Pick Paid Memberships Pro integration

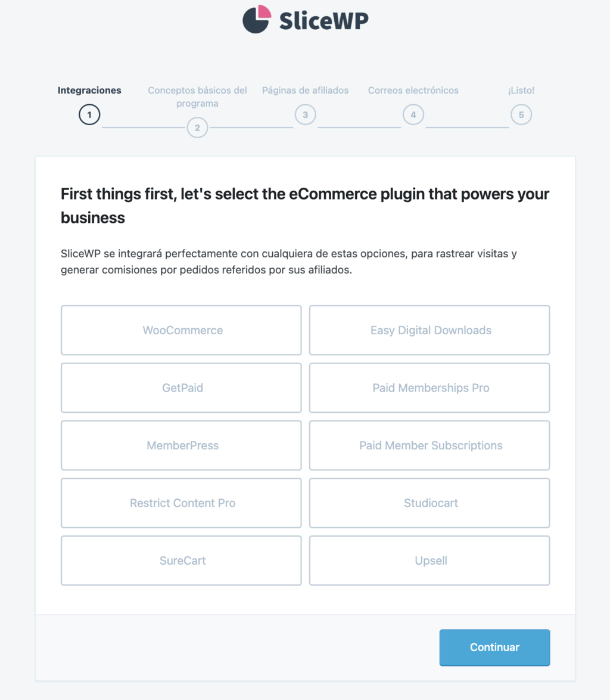[430, 388]
